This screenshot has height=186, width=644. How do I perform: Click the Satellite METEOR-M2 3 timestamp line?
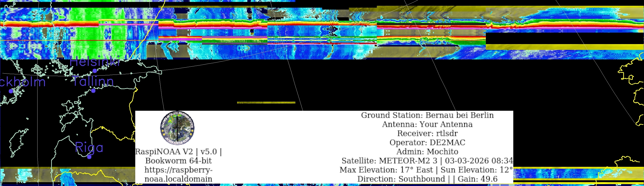(427, 160)
